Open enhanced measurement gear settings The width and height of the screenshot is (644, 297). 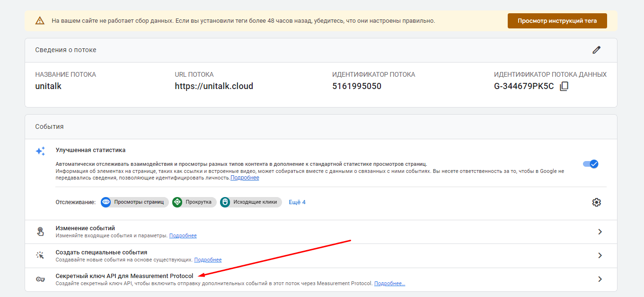point(596,202)
